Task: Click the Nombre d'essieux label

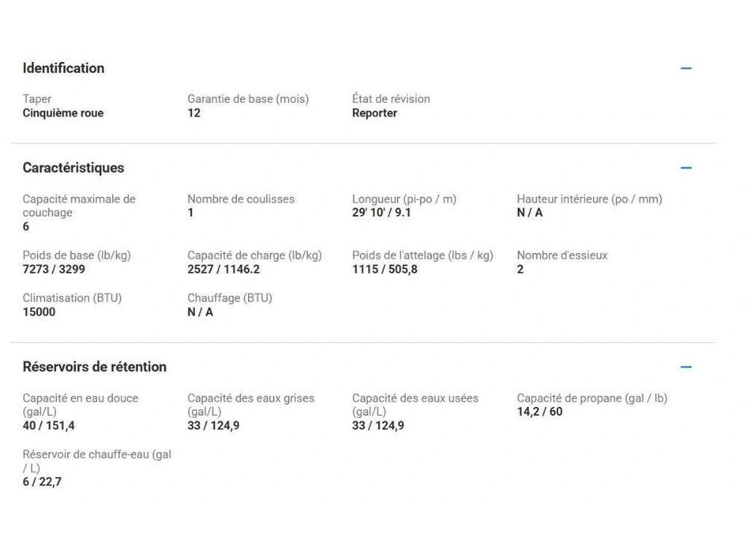Action: pos(562,255)
